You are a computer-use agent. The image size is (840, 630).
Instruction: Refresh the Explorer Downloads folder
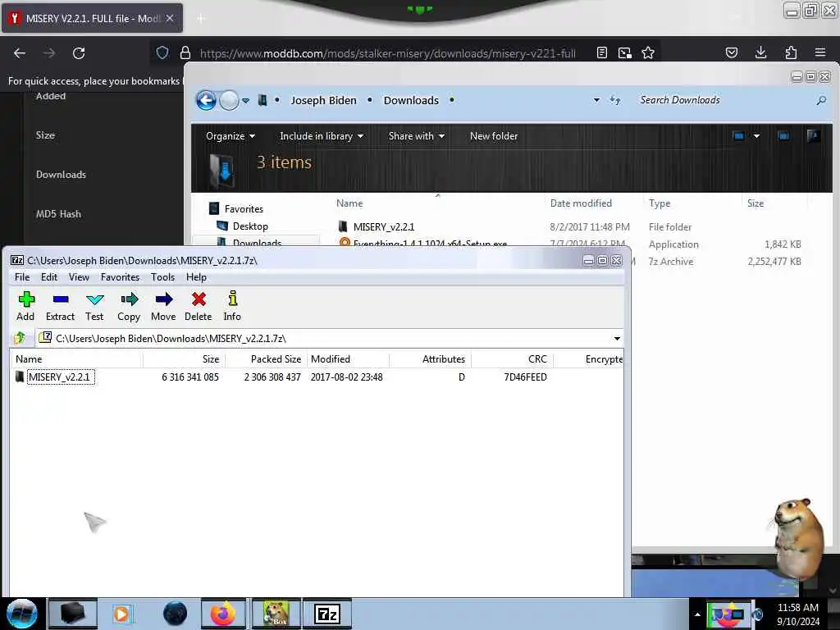click(615, 100)
